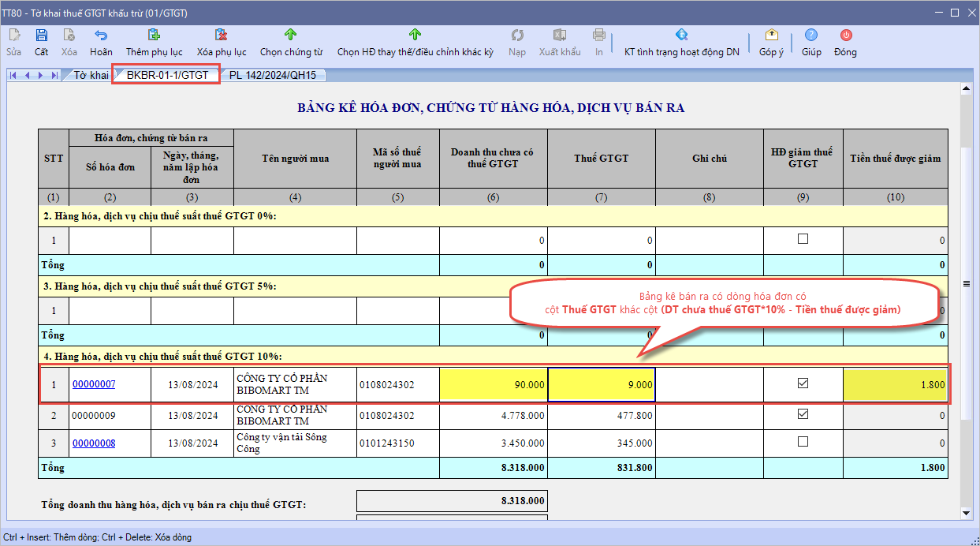Open the Giúp help icon
The height and width of the screenshot is (546, 980).
811,36
